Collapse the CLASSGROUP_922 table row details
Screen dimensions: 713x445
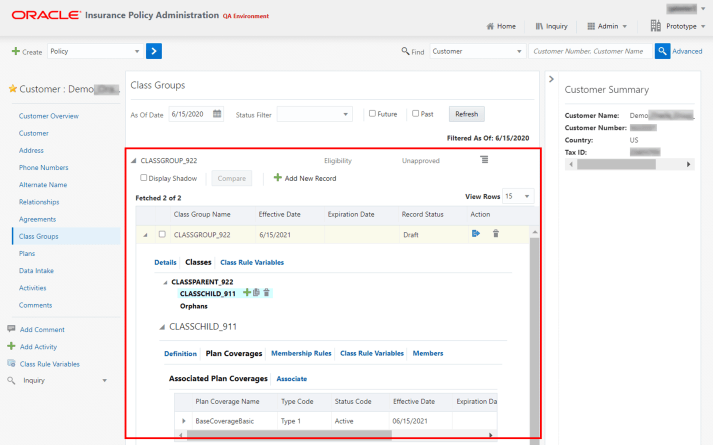146,235
